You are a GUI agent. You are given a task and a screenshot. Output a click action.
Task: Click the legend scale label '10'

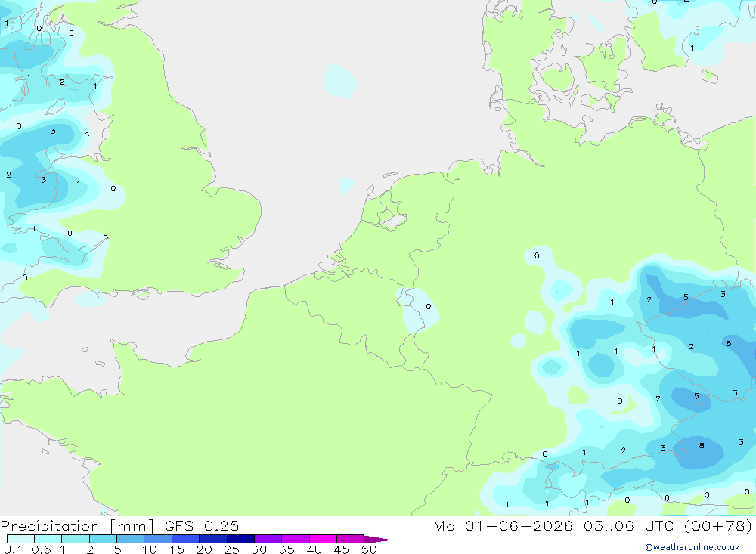point(149,549)
